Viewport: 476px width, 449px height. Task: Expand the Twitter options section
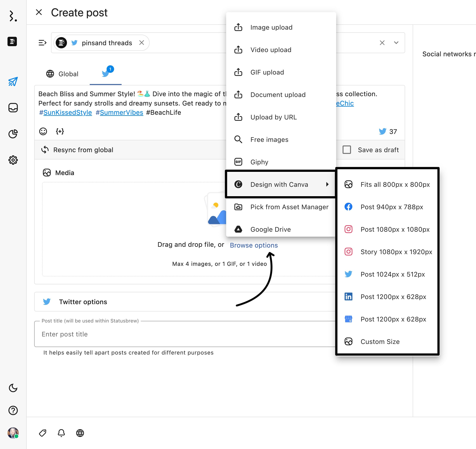pyautogui.click(x=83, y=302)
